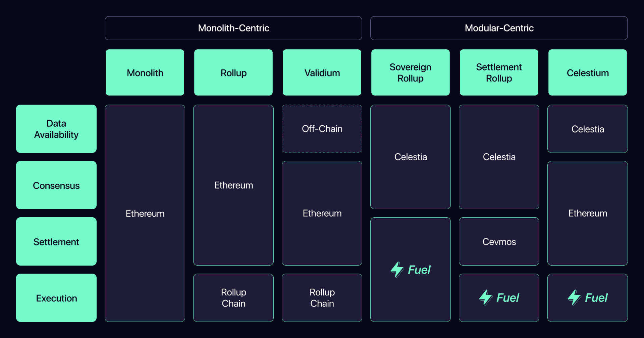Select the Consensus row label
Screen dimensions: 644x338
click(x=56, y=185)
